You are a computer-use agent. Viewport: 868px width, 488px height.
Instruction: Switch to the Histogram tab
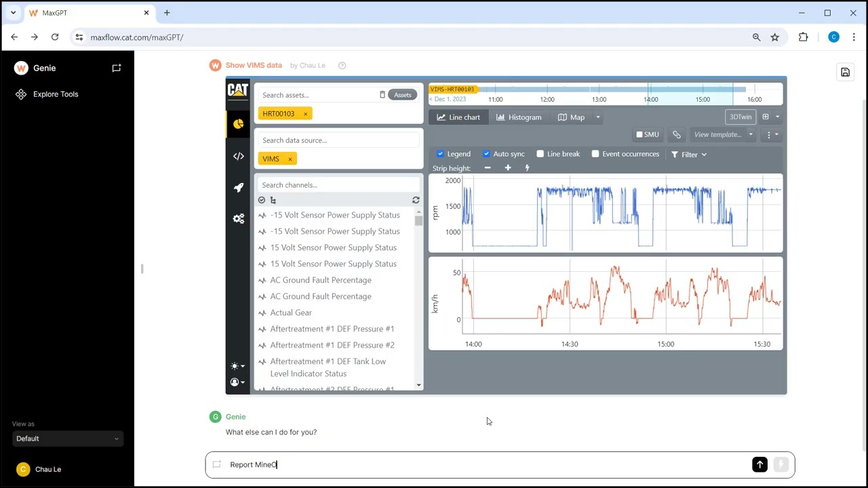519,117
